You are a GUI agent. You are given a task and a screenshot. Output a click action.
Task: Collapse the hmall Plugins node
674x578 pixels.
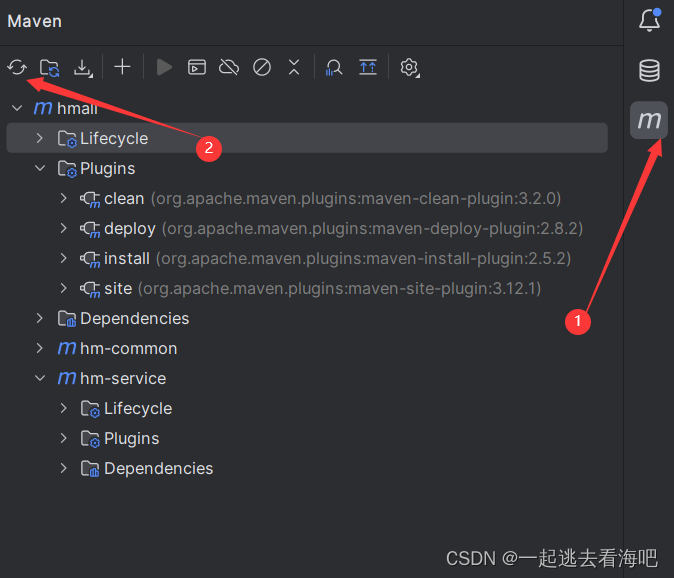[40, 168]
